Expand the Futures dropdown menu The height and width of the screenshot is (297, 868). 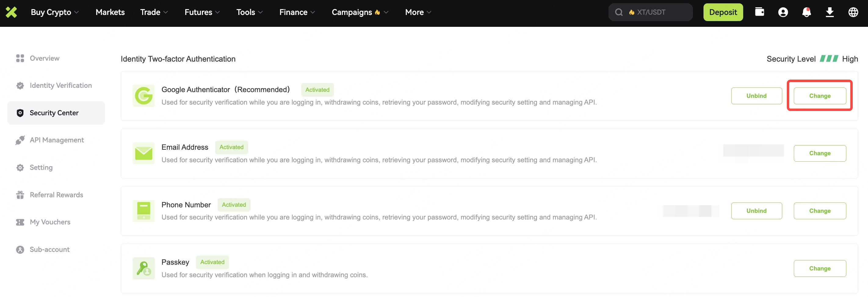click(202, 12)
